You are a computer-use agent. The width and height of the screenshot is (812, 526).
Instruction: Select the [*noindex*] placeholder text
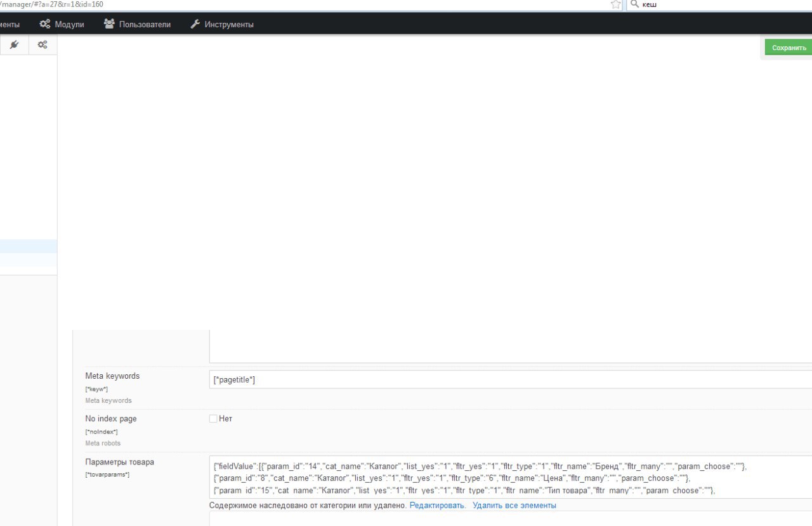coord(101,432)
